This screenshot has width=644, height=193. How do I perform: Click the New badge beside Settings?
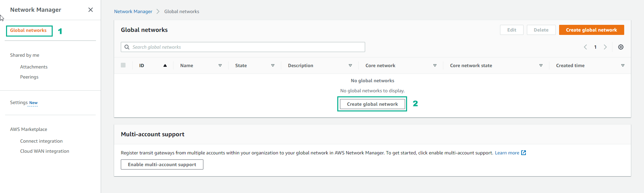(33, 103)
